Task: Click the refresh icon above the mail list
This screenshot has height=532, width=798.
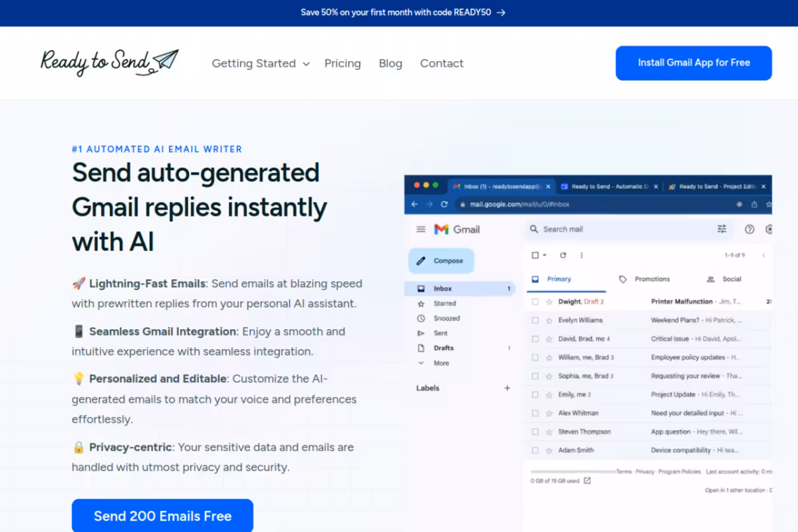Action: pos(563,255)
